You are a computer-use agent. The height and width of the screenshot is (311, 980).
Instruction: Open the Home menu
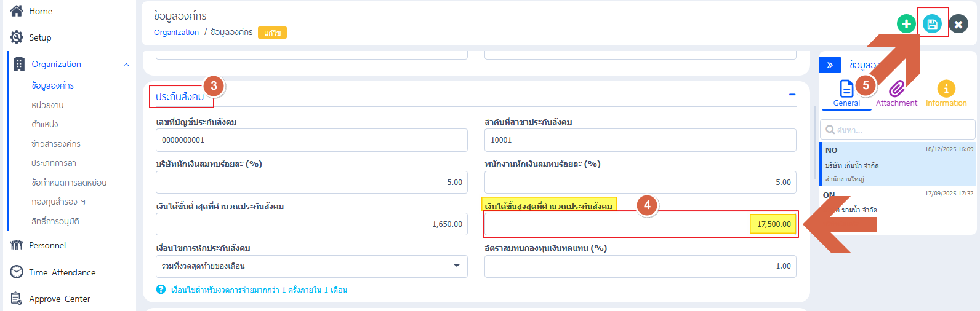click(x=41, y=11)
